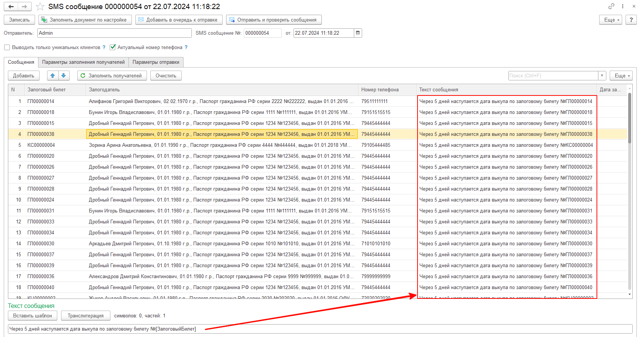644x337 pixels.
Task: Click the 'Дата за...' column header
Action: 611,89
